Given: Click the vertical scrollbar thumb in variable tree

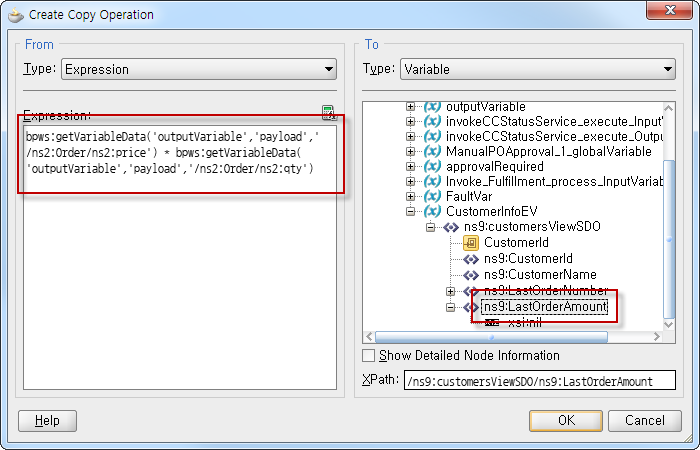Looking at the screenshot, I should 669,239.
